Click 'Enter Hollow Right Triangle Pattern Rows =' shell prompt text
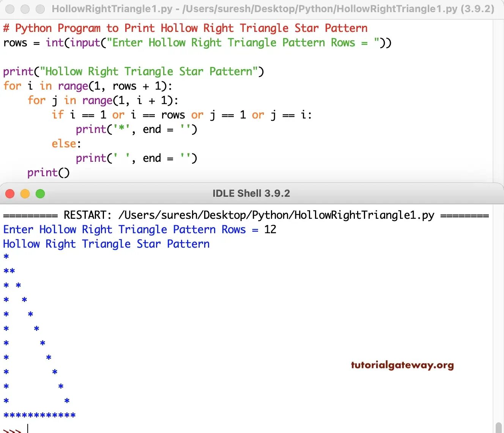The width and height of the screenshot is (504, 433). click(x=131, y=229)
